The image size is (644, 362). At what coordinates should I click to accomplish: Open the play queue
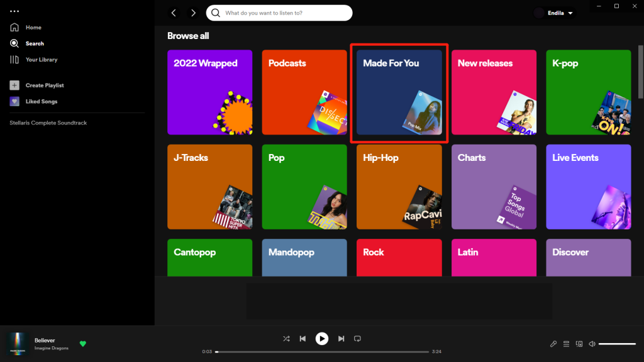click(x=567, y=344)
